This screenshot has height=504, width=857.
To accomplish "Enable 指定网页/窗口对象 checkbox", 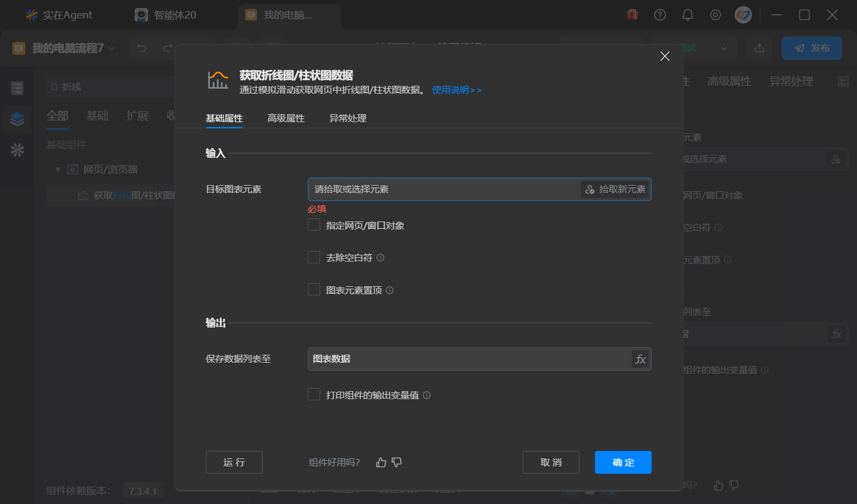I will coord(314,225).
